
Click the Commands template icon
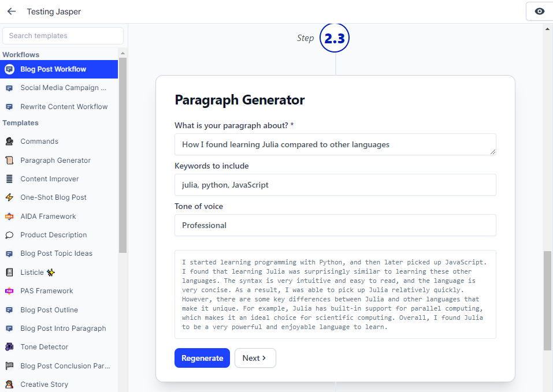pyautogui.click(x=9, y=141)
